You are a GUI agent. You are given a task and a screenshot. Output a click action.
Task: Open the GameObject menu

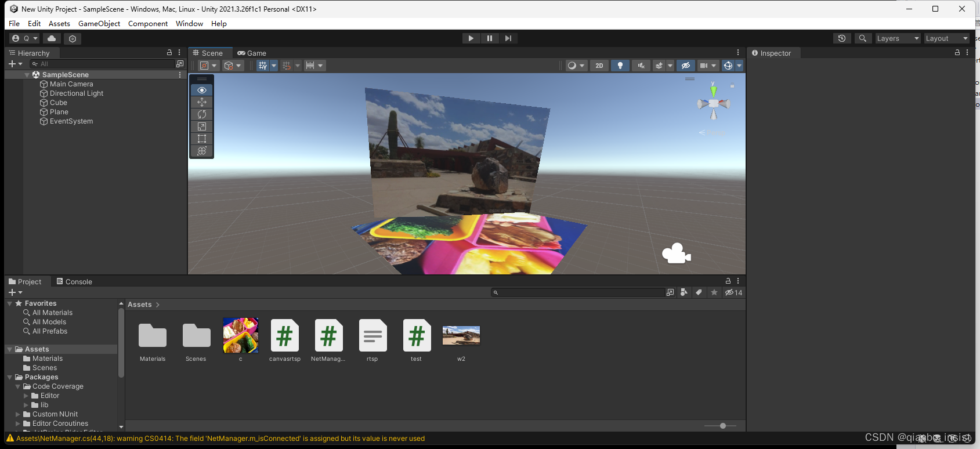pos(99,24)
